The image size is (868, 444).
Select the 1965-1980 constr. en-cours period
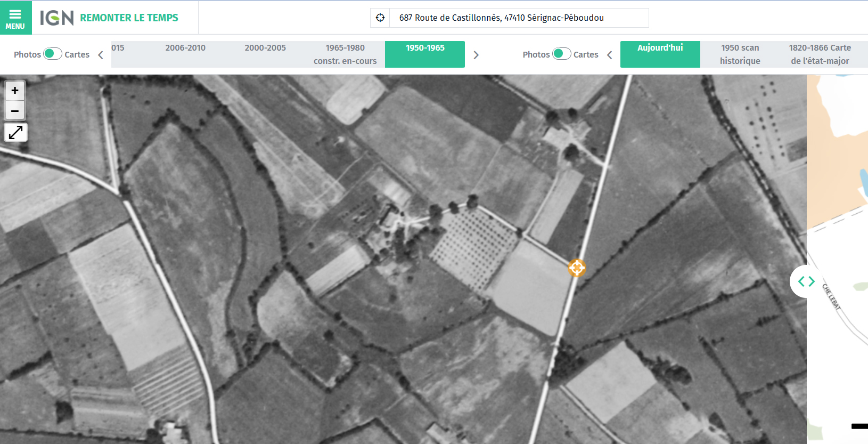pyautogui.click(x=345, y=54)
